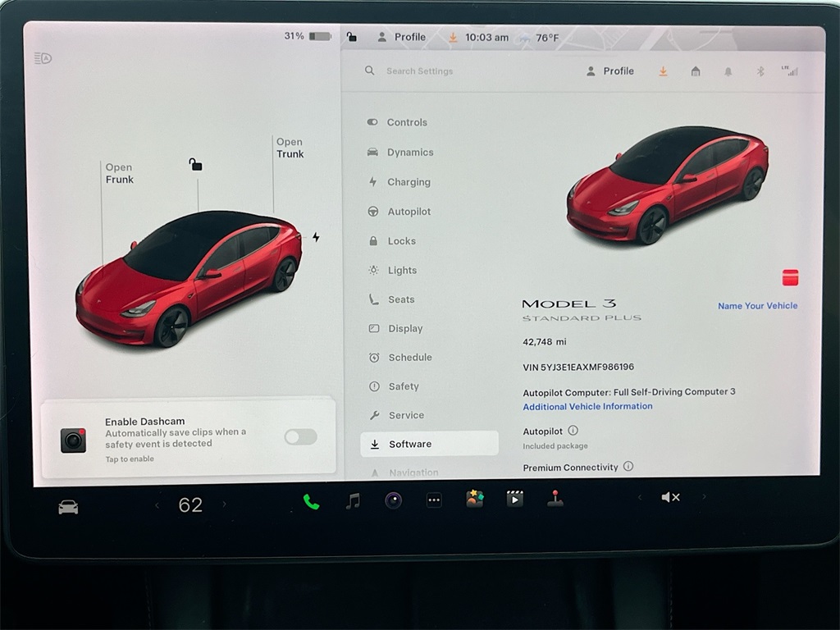
Task: Click Name Your Vehicle link
Action: [757, 306]
